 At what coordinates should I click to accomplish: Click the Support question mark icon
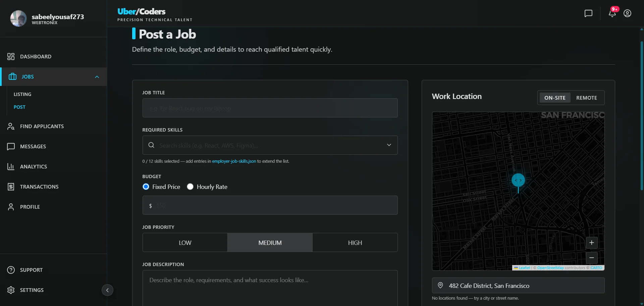(x=11, y=270)
